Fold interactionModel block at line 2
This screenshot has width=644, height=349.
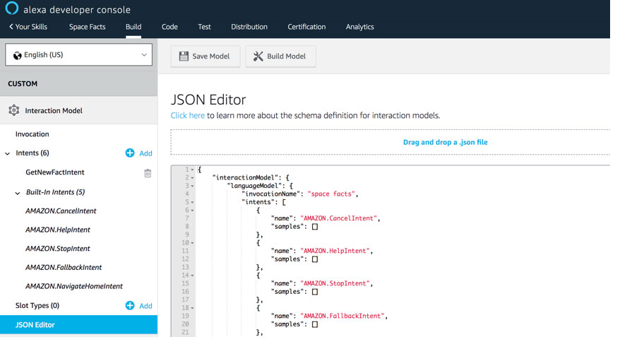tap(192, 177)
